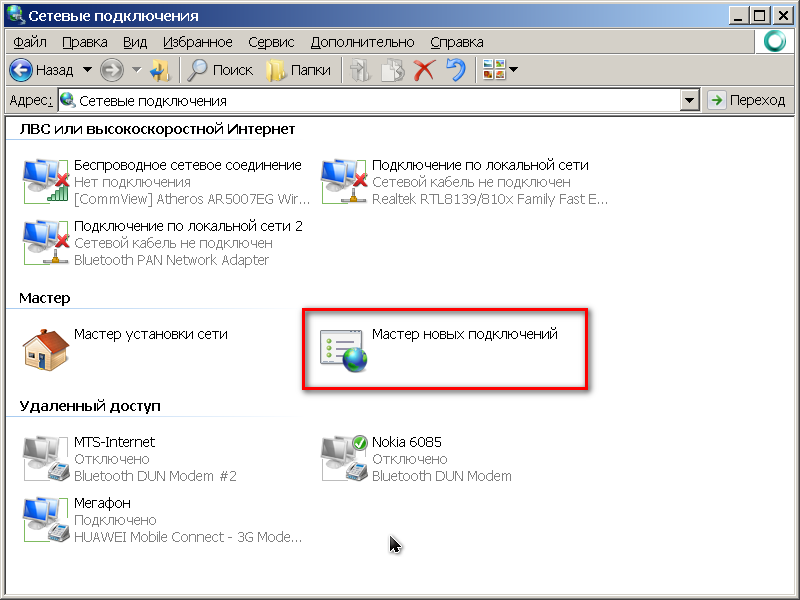Launch Мастер новых подключений

[x=344, y=349]
